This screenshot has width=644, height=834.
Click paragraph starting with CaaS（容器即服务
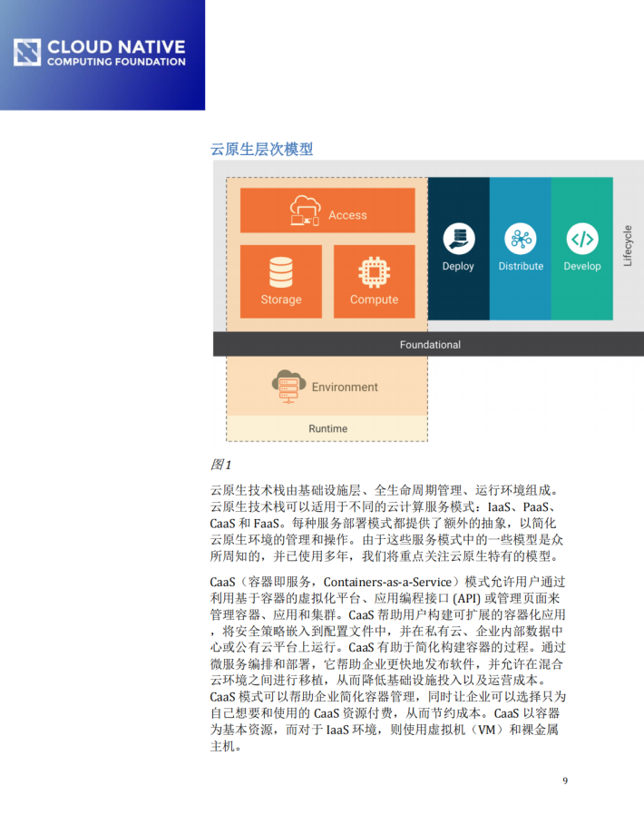(x=388, y=662)
